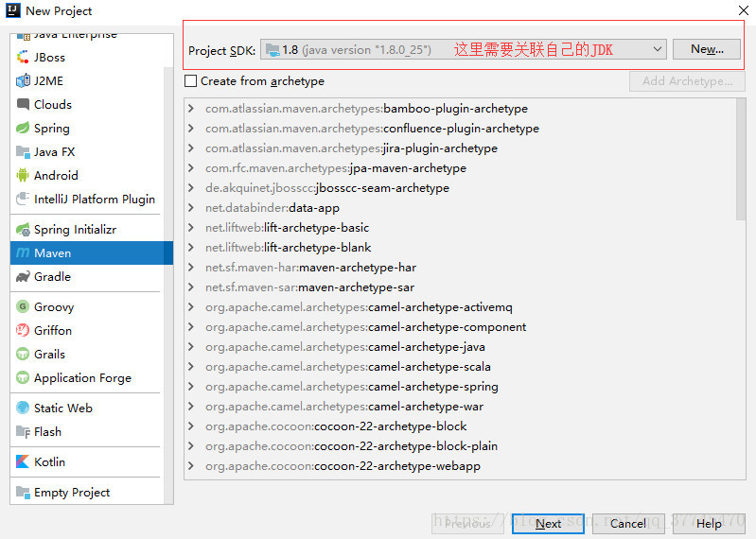The image size is (756, 539).
Task: Select Kotlin project type
Action: point(87,461)
